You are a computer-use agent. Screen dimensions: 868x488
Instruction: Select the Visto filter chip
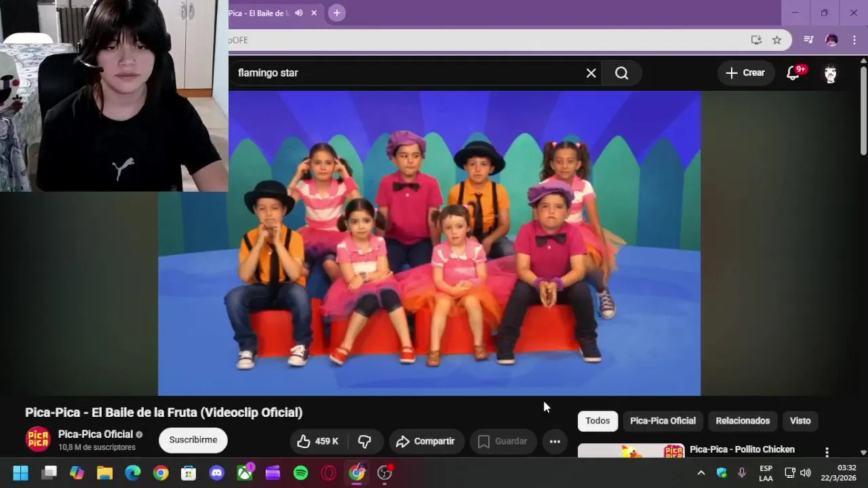800,421
